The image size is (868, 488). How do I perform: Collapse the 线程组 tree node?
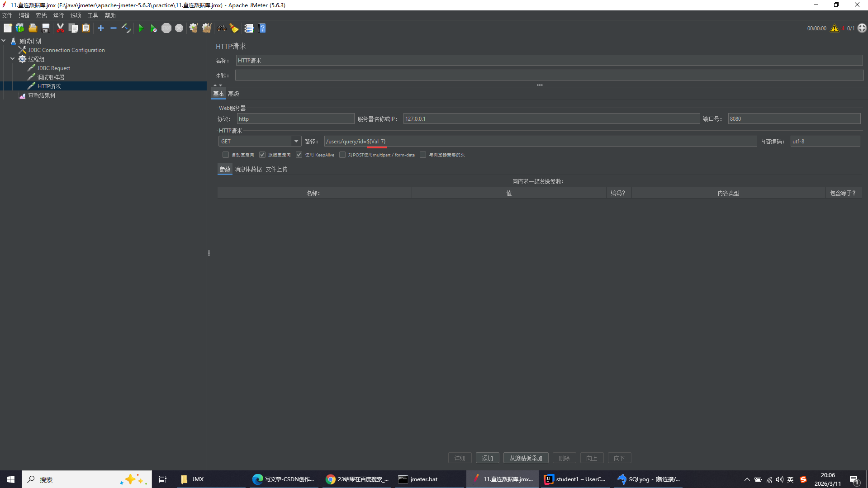[x=13, y=59]
